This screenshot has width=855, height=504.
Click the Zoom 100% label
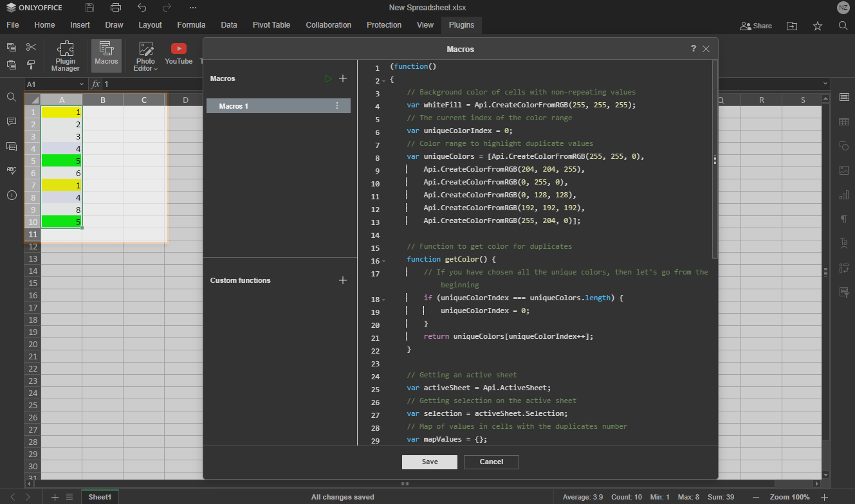coord(789,497)
